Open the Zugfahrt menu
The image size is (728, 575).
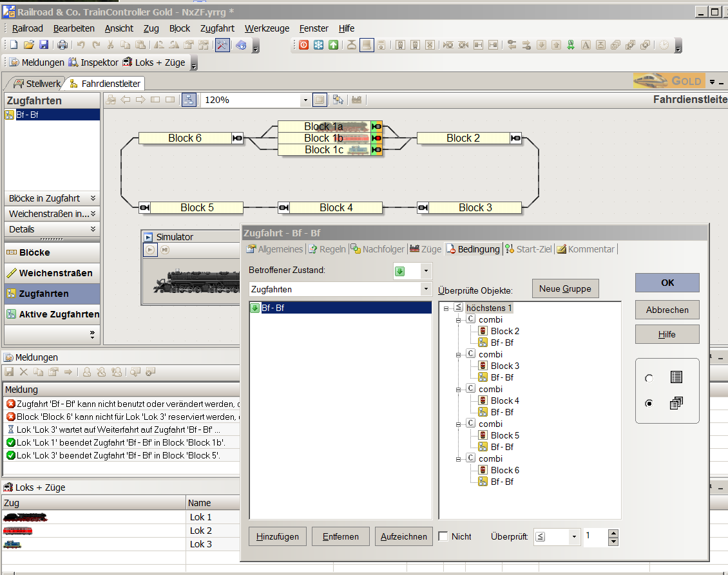[x=217, y=28]
